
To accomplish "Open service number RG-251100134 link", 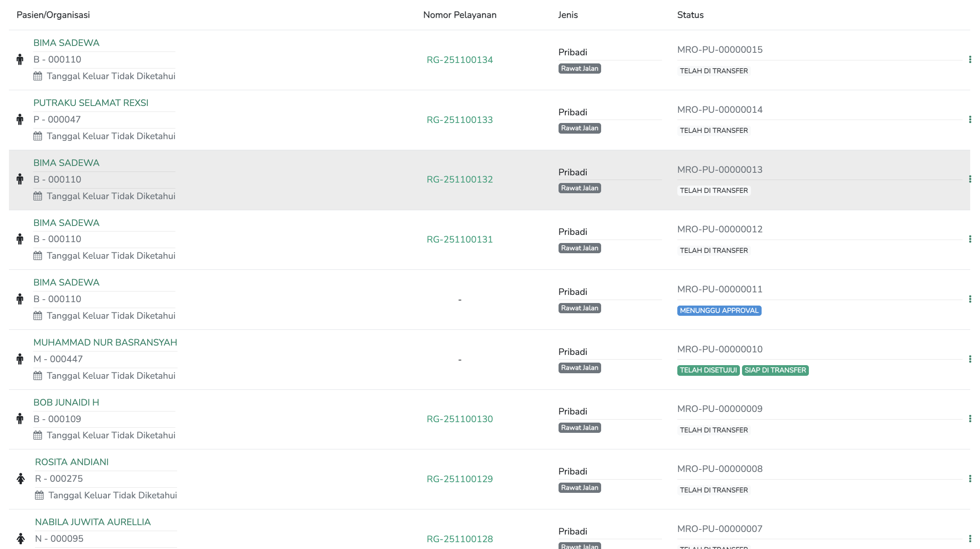I will click(460, 60).
